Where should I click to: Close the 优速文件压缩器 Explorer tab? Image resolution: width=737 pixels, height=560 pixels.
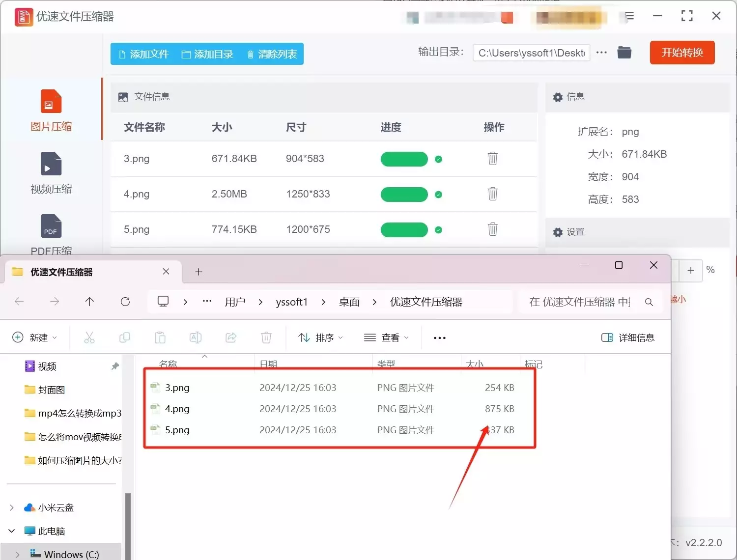[x=166, y=272]
